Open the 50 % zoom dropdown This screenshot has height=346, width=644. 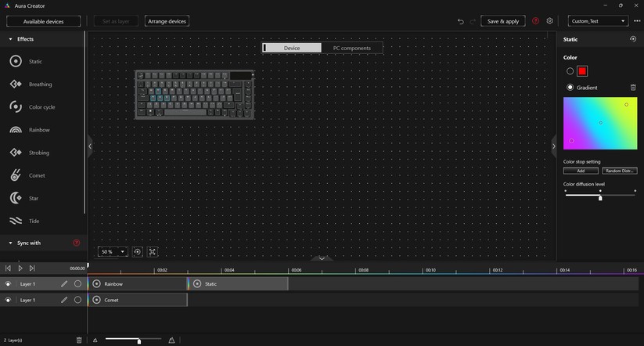(113, 251)
